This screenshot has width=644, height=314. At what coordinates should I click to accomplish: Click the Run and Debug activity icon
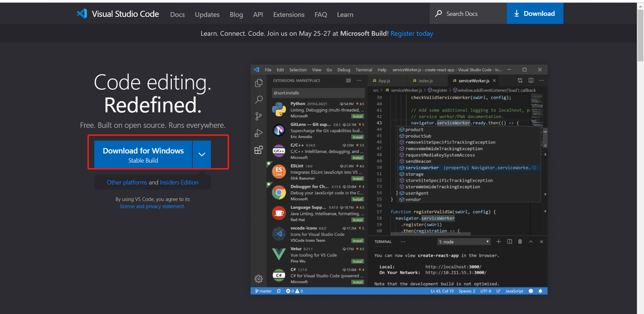[258, 133]
